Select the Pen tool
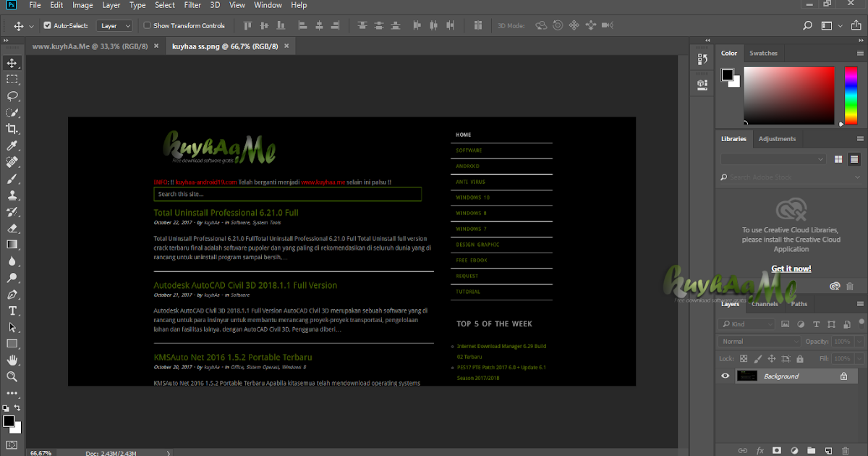This screenshot has width=868, height=456. 12,294
